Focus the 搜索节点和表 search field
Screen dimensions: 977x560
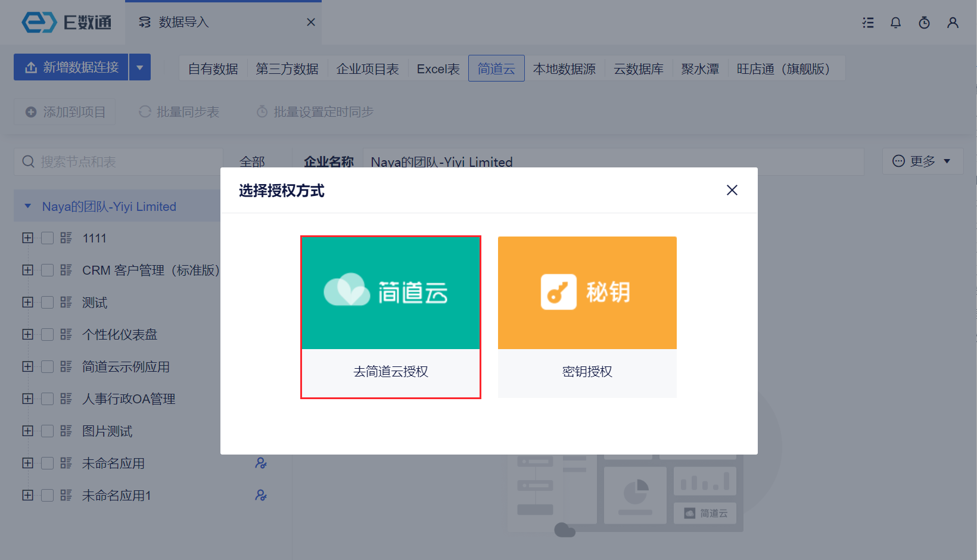pos(118,161)
